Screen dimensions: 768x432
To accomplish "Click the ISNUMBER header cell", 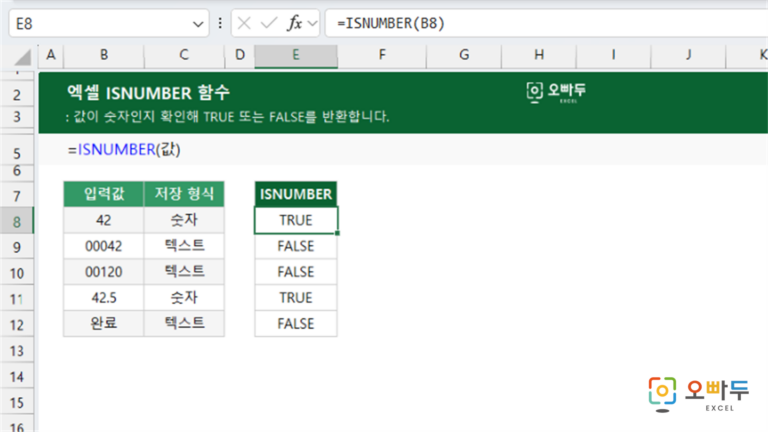I will [x=296, y=194].
